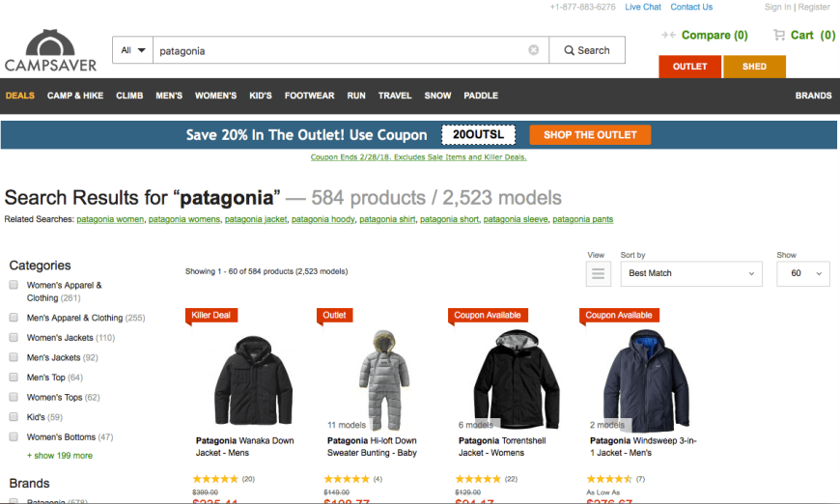Open the PADDLE menu
The image size is (840, 504).
click(481, 96)
